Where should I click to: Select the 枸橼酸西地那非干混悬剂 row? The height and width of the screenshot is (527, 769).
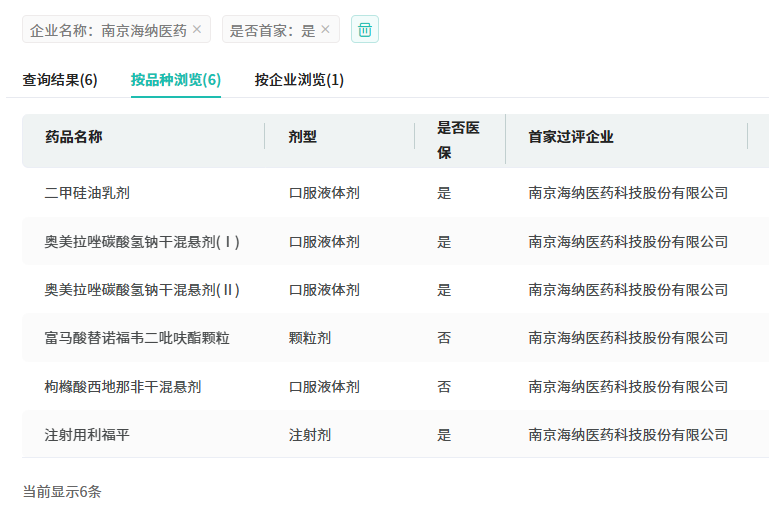123,387
